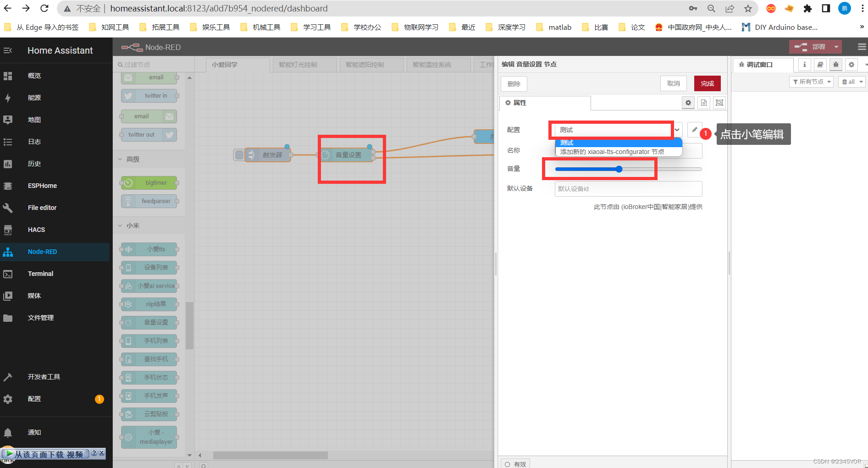The width and height of the screenshot is (868, 468).
Task: Open 配置 settings in sidebar
Action: pyautogui.click(x=55, y=399)
